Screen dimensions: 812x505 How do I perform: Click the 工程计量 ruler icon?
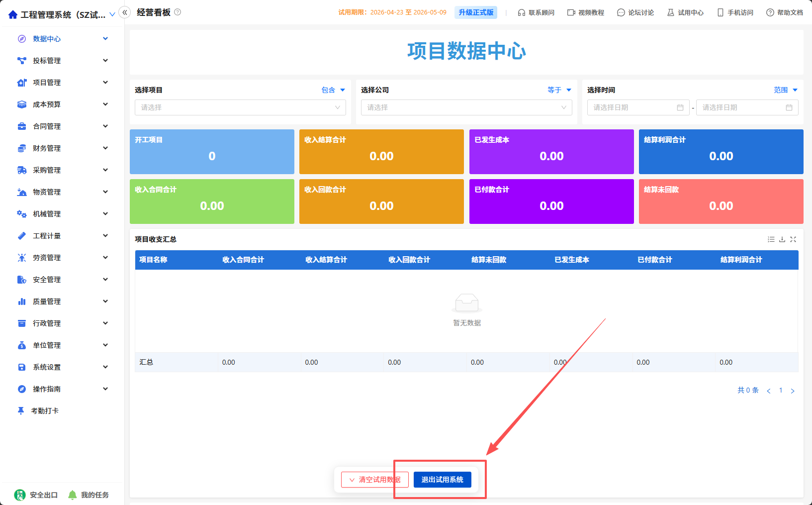(22, 236)
